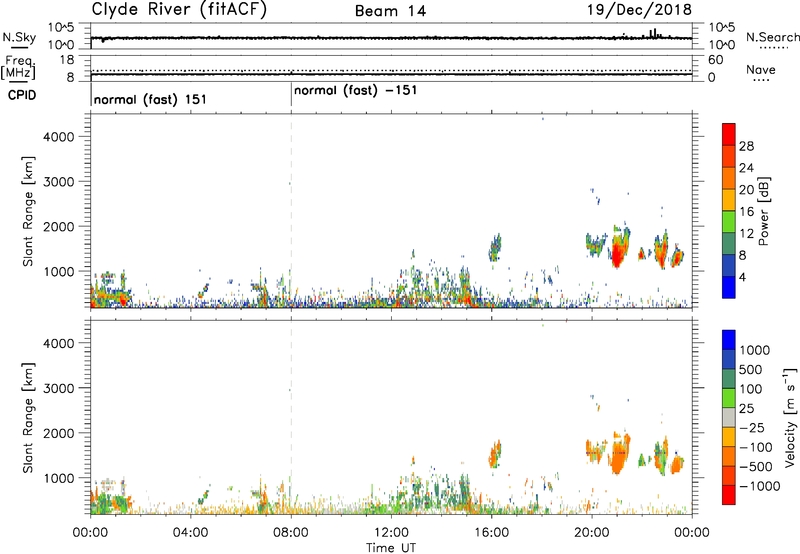Click the 'N.Sky' legend label
The image size is (800, 554).
point(19,37)
